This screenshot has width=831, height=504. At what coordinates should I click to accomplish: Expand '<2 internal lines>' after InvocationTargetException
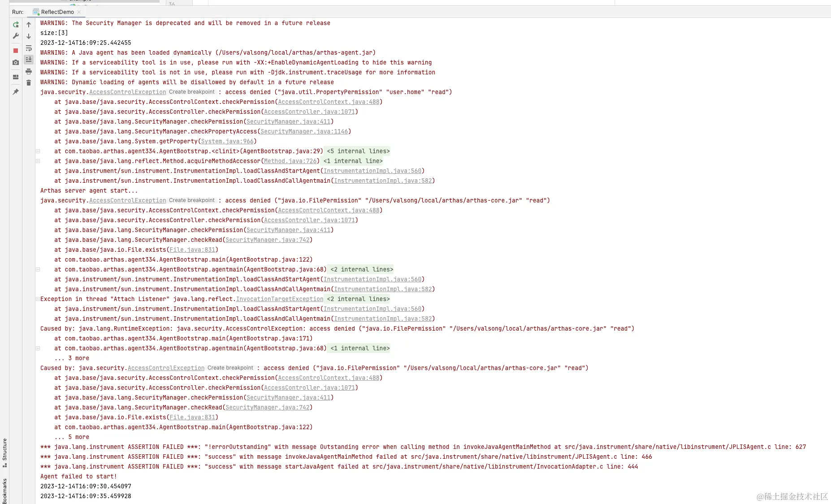(358, 299)
